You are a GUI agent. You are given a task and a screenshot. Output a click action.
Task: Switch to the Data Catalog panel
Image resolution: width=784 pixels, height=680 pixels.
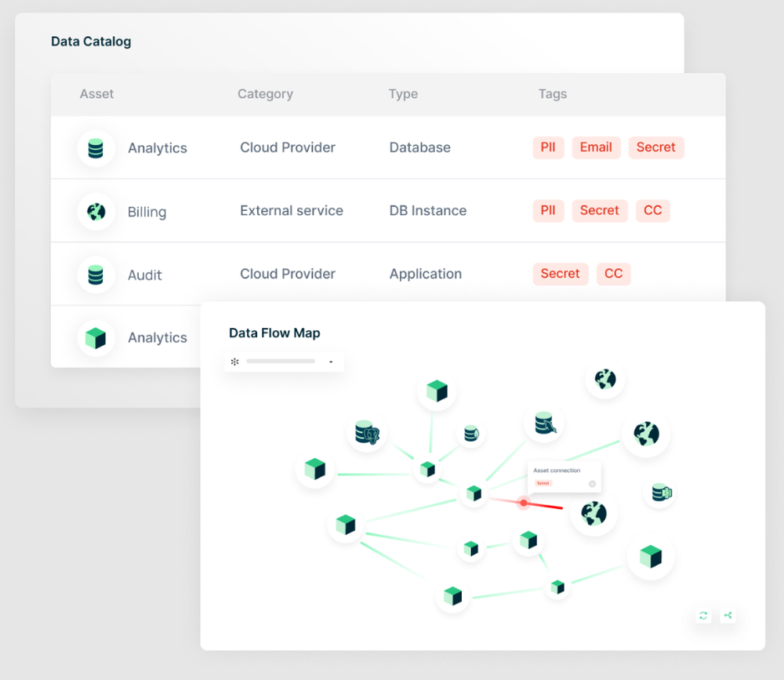(91, 41)
